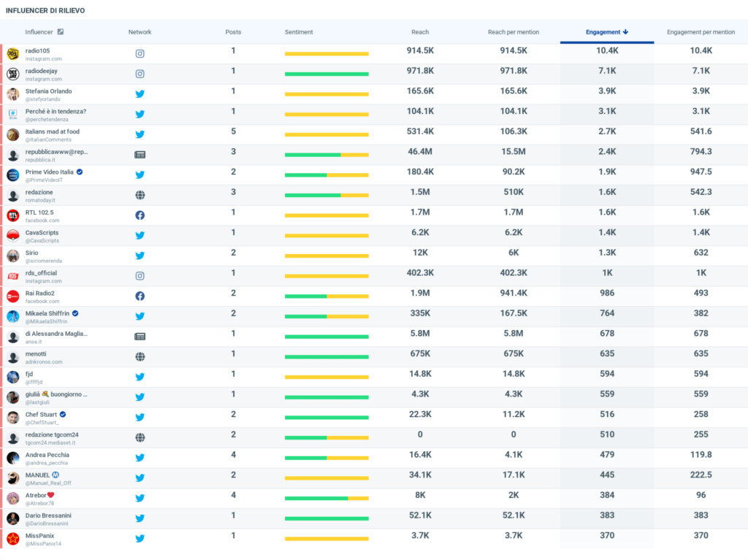
Task: Click the Twitter icon for Stefania Orlando
Action: [x=140, y=94]
